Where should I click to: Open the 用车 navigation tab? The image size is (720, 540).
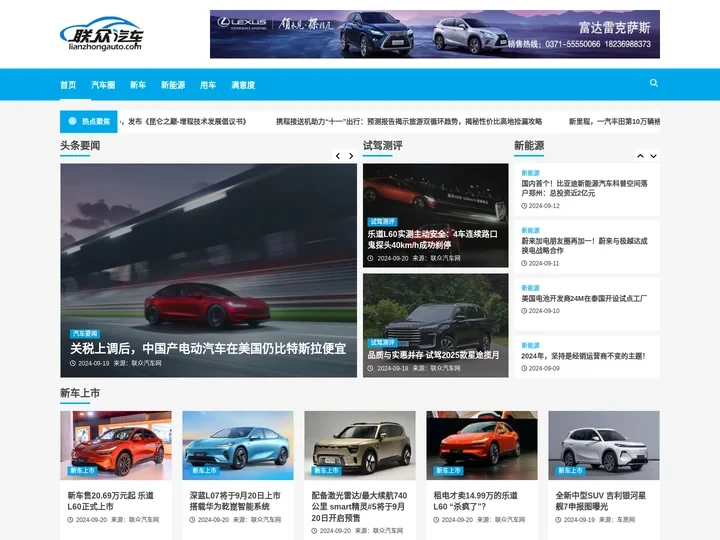[208, 85]
